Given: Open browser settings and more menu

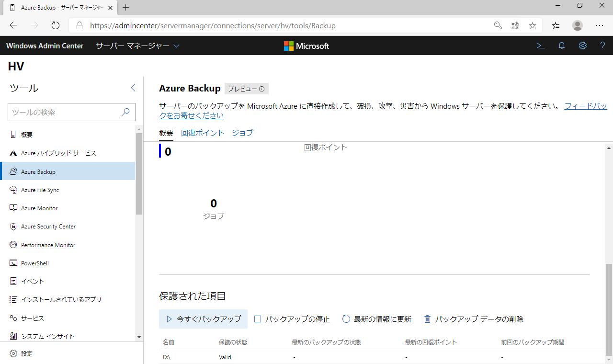Looking at the screenshot, I should click(600, 26).
